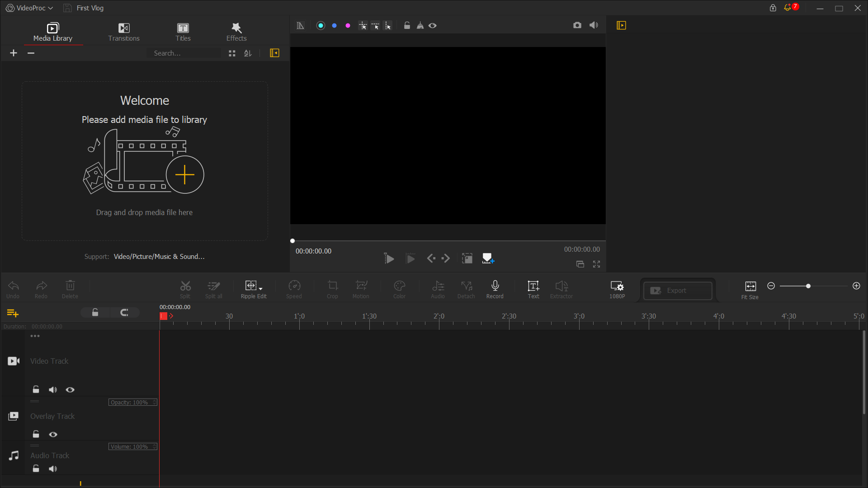Image resolution: width=868 pixels, height=488 pixels.
Task: Open the Speed tool
Action: [x=294, y=290]
